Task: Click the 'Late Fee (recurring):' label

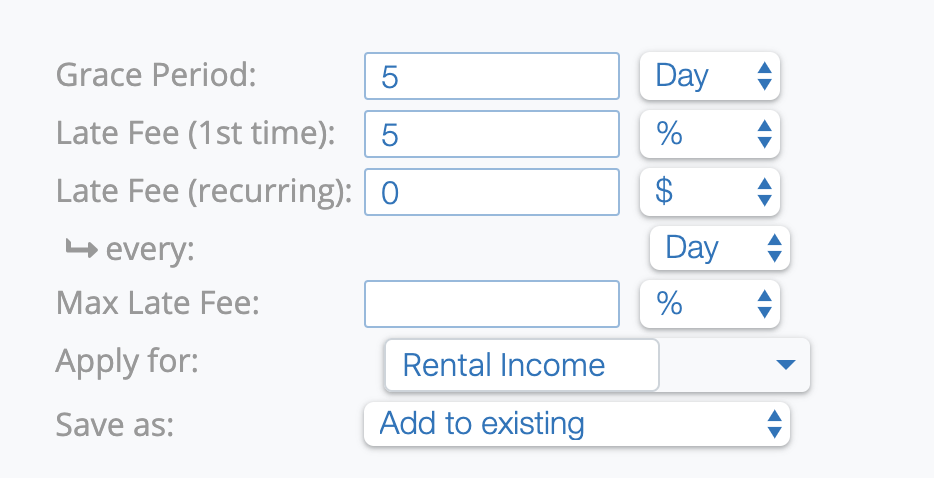Action: (x=204, y=191)
